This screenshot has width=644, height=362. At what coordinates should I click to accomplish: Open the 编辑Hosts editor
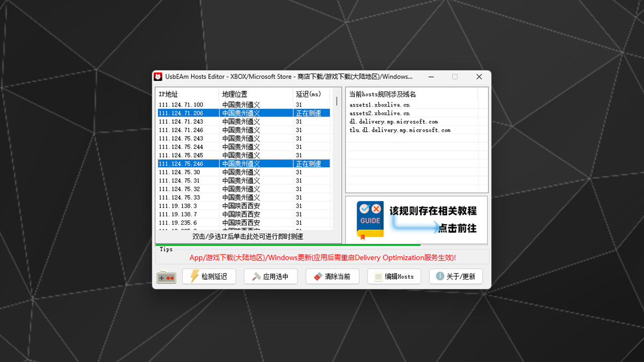point(394,276)
